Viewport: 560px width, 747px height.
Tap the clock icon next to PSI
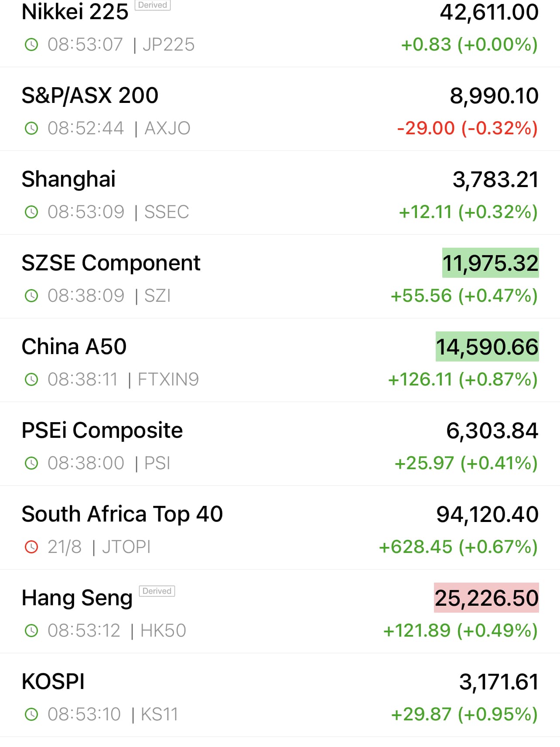31,463
